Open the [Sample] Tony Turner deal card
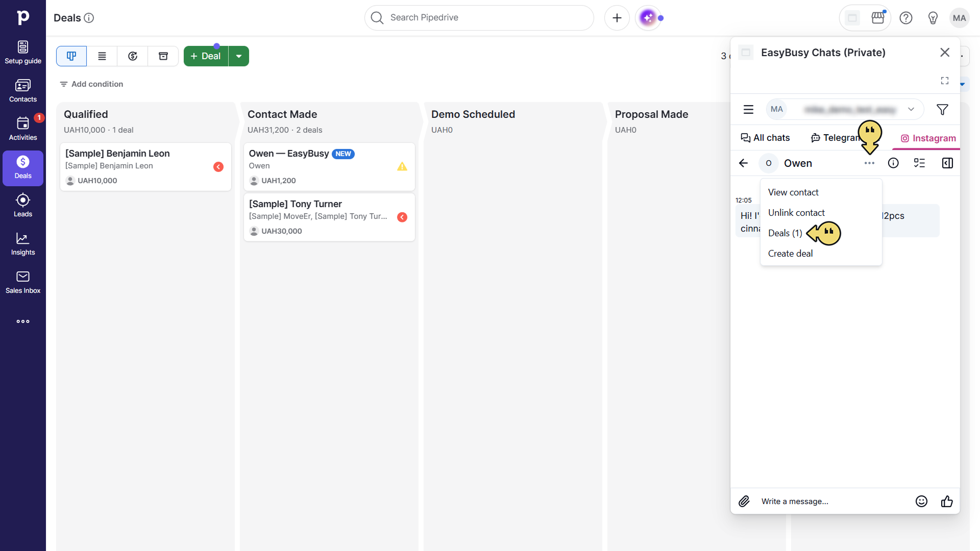The width and height of the screenshot is (980, 551). [329, 217]
